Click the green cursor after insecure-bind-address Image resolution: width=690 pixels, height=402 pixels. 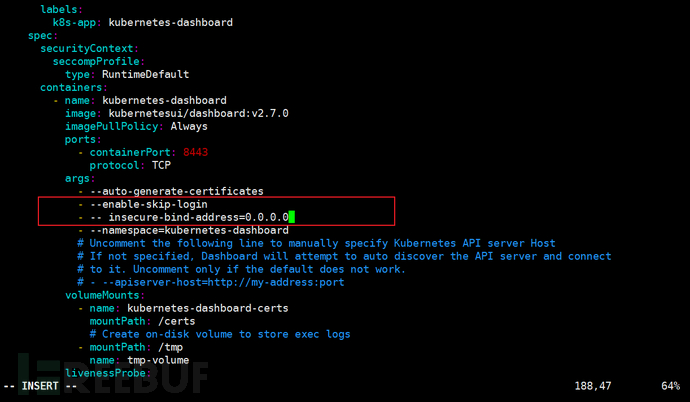click(290, 217)
